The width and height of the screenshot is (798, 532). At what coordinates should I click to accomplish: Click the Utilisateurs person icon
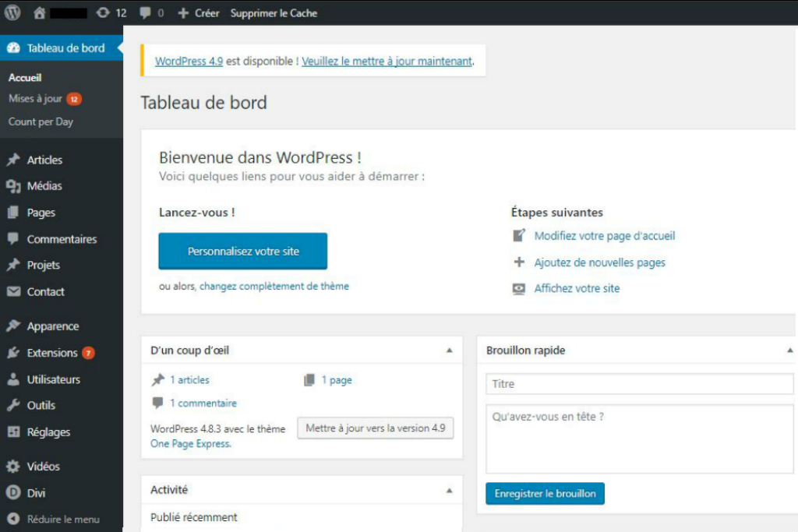coord(13,379)
